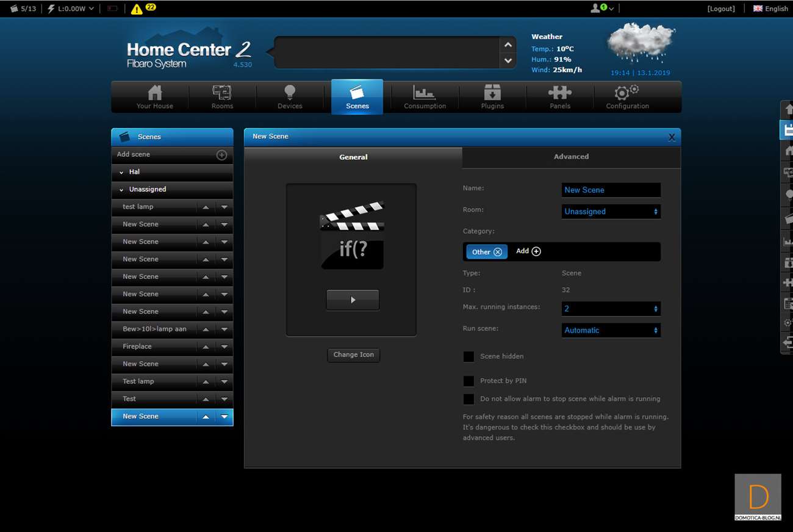Viewport: 793px width, 532px height.
Task: Click the yellow warning notifications icon
Action: point(137,9)
